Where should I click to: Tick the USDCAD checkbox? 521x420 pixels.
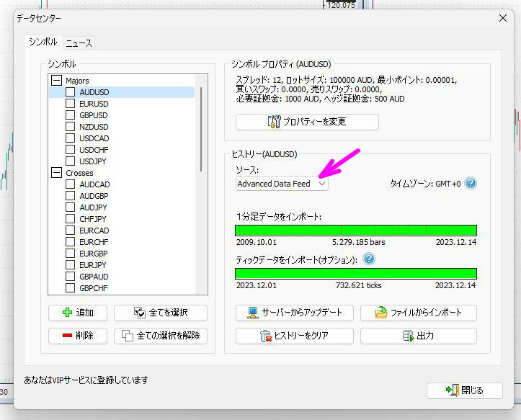pos(70,138)
